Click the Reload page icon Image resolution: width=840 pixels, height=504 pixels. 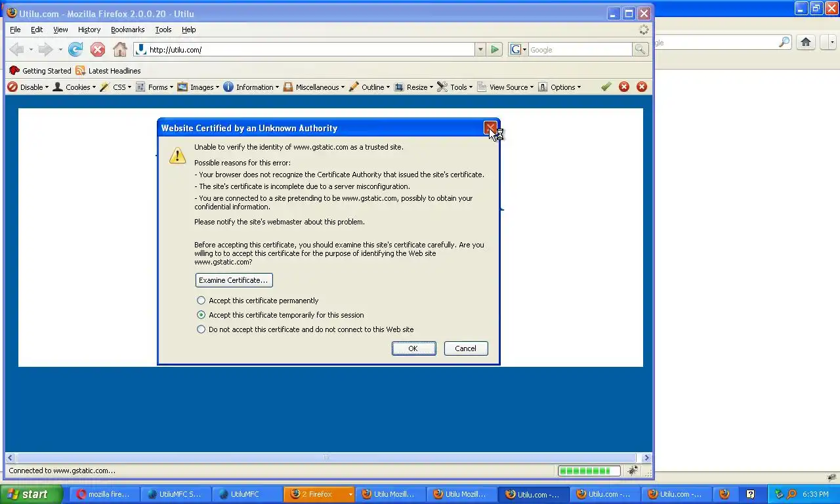75,49
